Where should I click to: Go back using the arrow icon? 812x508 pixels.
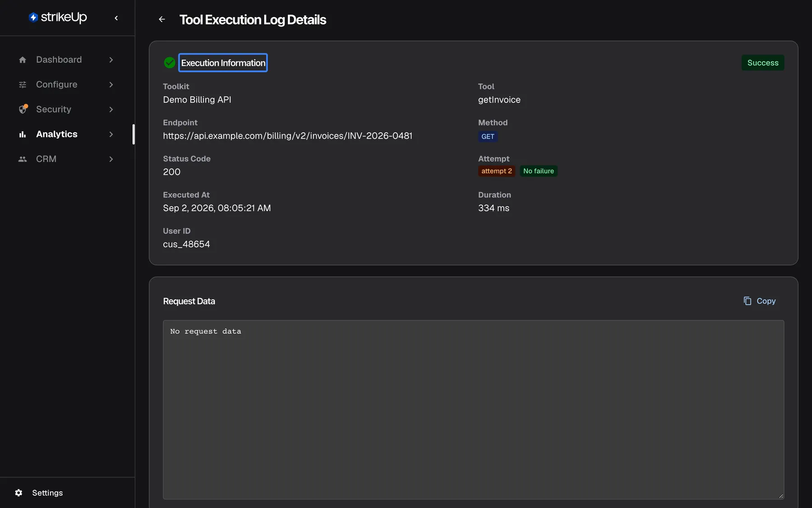162,19
